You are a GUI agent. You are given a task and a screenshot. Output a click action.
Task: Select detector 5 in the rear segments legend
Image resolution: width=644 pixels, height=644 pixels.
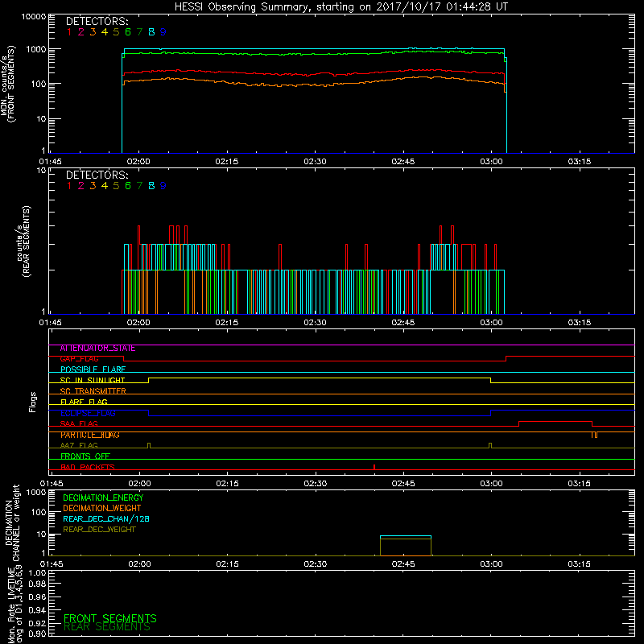coord(116,186)
